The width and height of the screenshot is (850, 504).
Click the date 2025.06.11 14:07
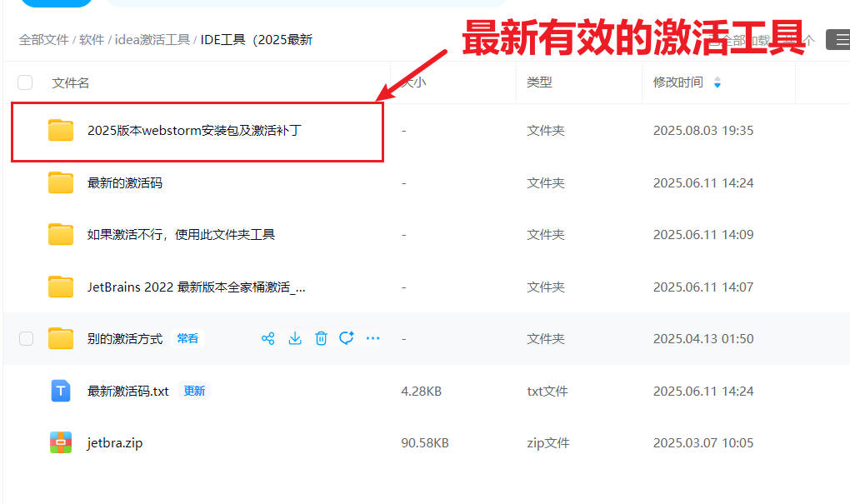[x=703, y=287]
